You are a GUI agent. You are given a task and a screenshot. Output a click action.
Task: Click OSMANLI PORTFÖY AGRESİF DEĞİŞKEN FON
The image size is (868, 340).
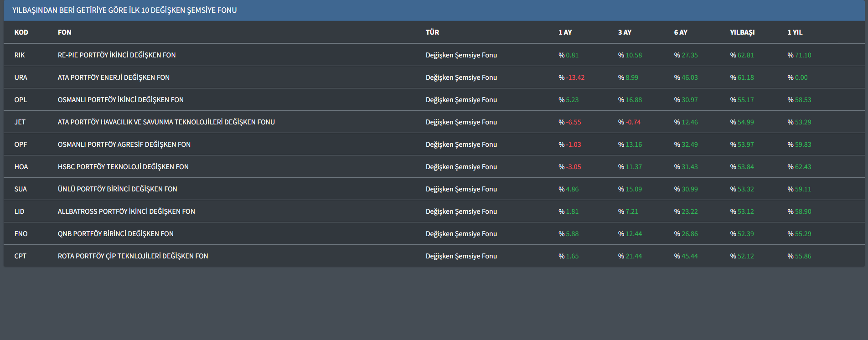[124, 144]
